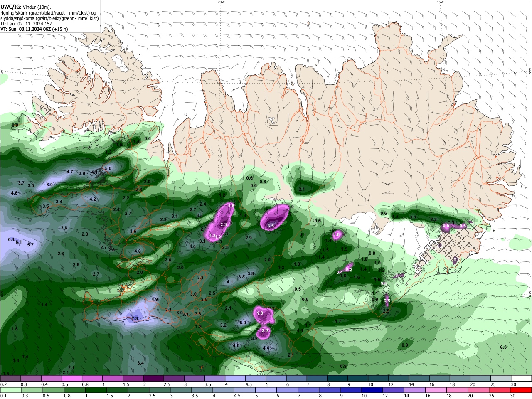Click the 'slydda/snjókoma' legend description line
The image size is (532, 399).
pyautogui.click(x=49, y=18)
